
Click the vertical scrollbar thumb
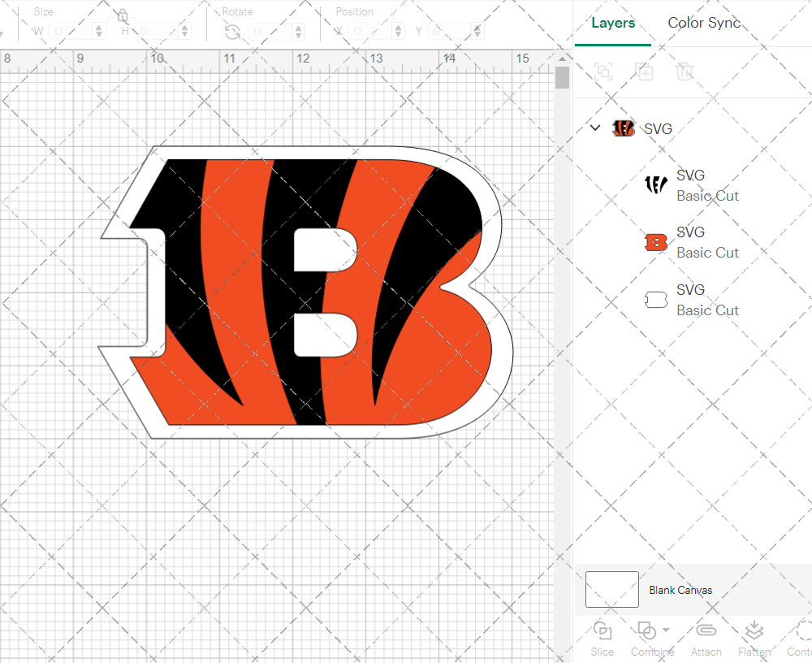pyautogui.click(x=562, y=78)
